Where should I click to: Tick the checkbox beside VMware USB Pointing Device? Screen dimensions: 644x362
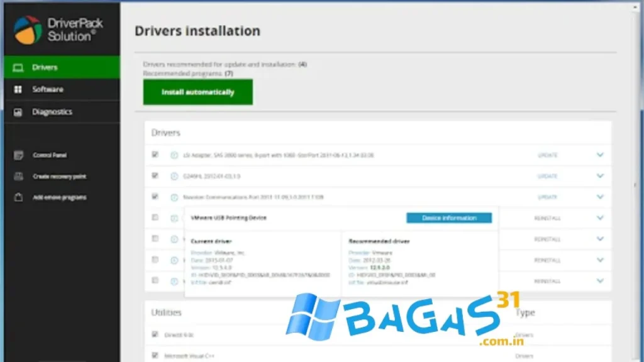pyautogui.click(x=155, y=217)
